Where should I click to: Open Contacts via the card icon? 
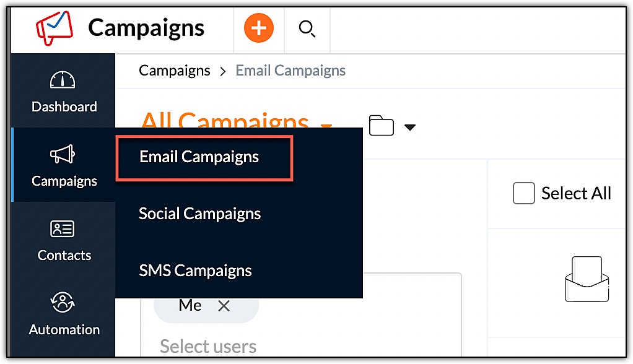coord(63,229)
